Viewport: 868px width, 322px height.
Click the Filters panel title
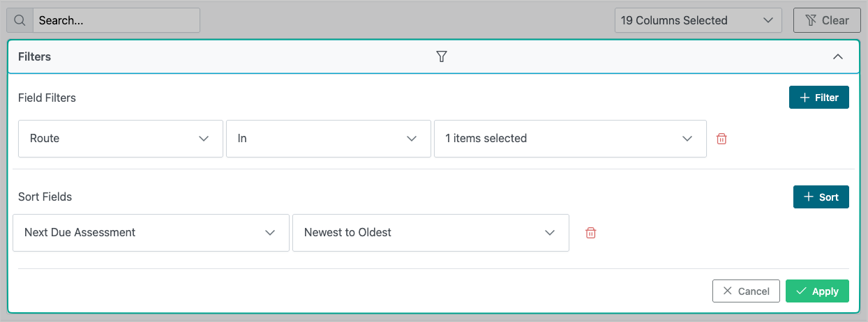pyautogui.click(x=35, y=56)
